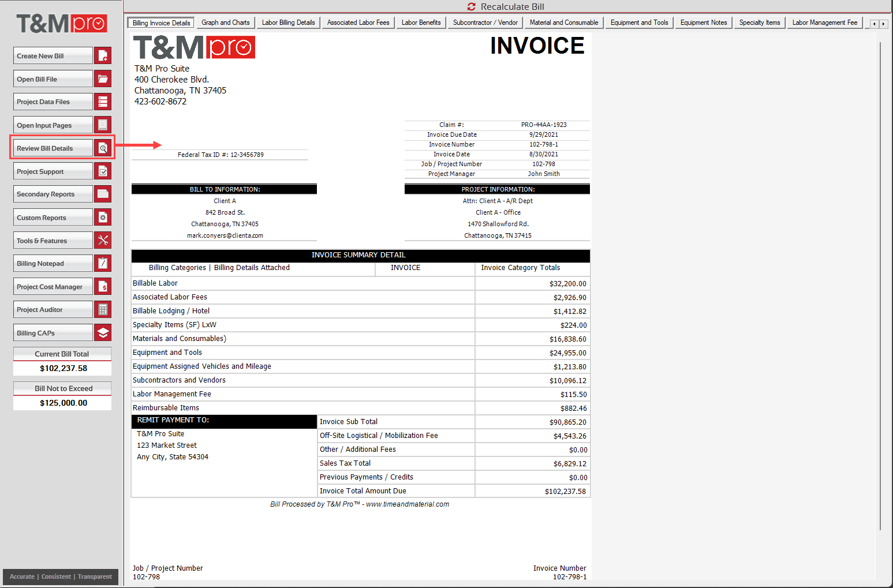The width and height of the screenshot is (893, 588).
Task: Click the tab strip left scroll arrow
Action: (875, 24)
